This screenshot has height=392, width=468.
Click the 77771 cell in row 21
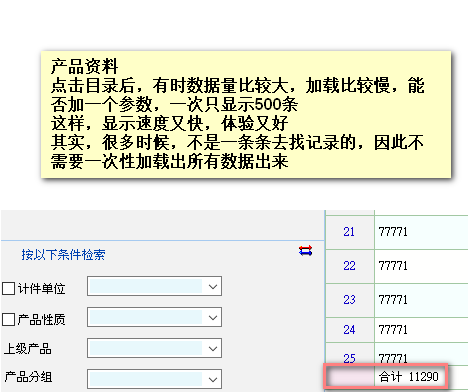click(x=421, y=232)
